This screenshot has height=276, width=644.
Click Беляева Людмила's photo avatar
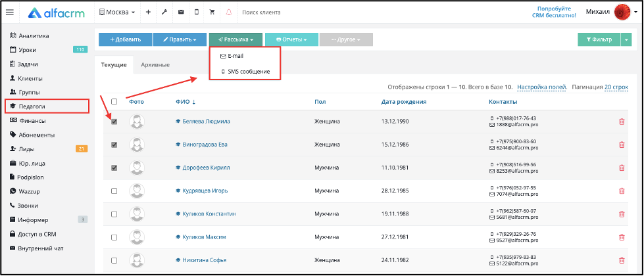click(x=137, y=122)
